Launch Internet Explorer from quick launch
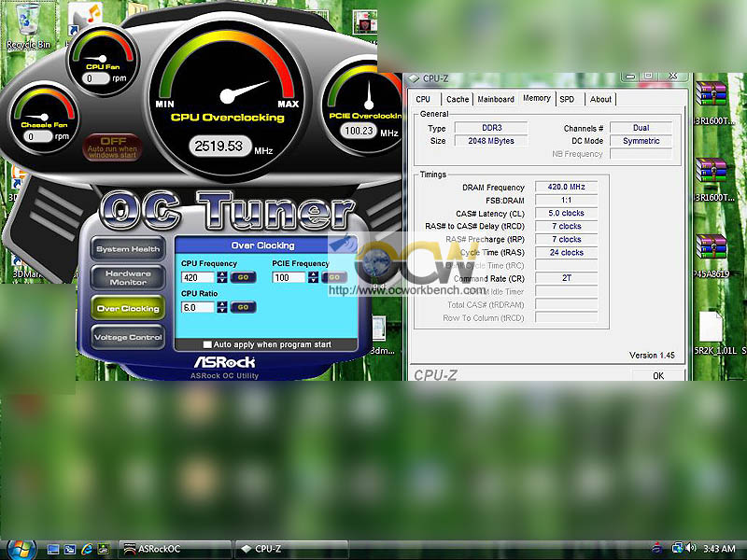 (87, 549)
